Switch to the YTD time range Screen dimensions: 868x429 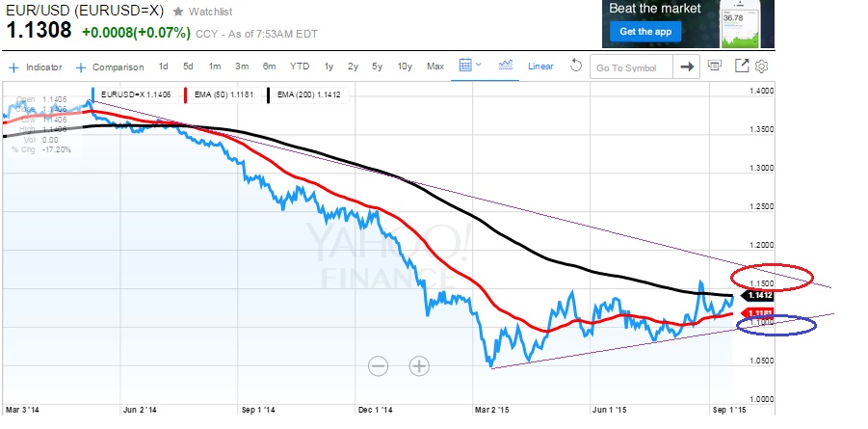pos(300,67)
